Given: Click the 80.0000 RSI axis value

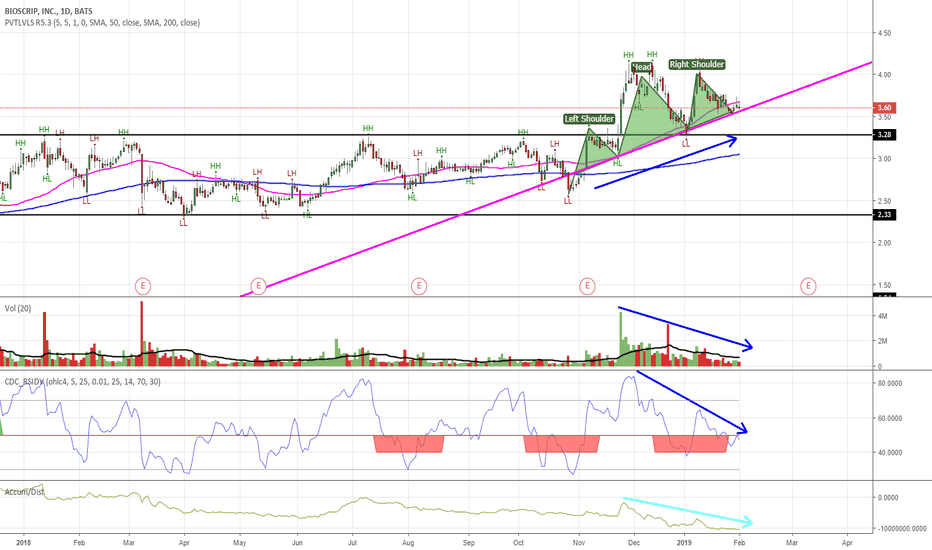Looking at the screenshot, I should (x=890, y=384).
